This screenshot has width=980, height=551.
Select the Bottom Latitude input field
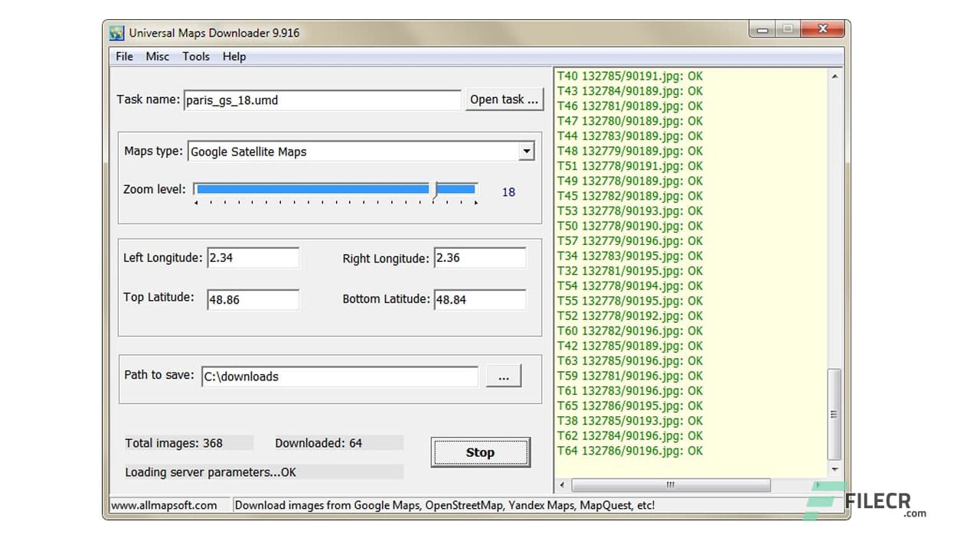tap(479, 298)
